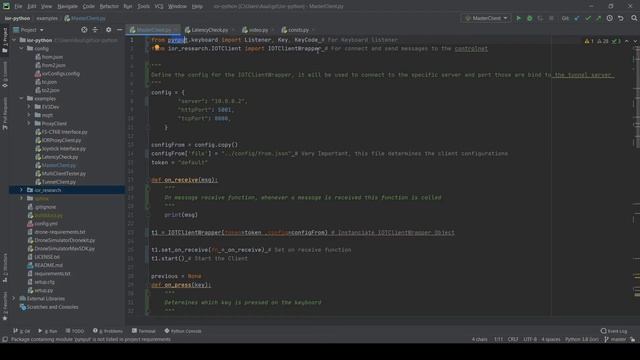
Task: Open the Event Log
Action: (613, 331)
